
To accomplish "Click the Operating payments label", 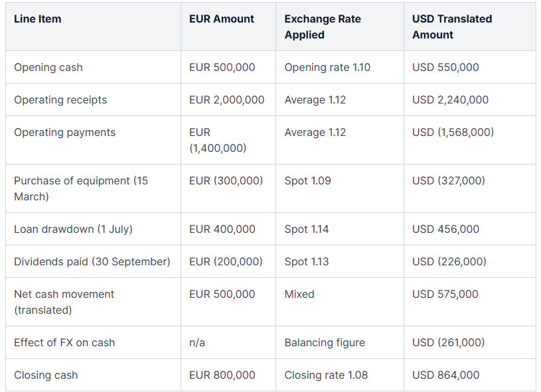I will pos(65,133).
